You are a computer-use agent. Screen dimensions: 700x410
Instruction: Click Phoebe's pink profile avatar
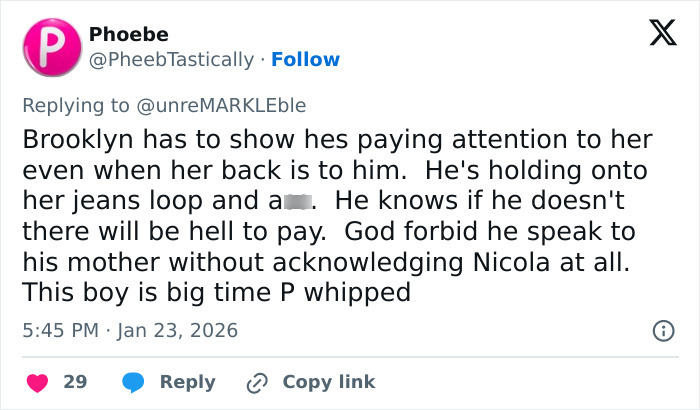coord(48,46)
